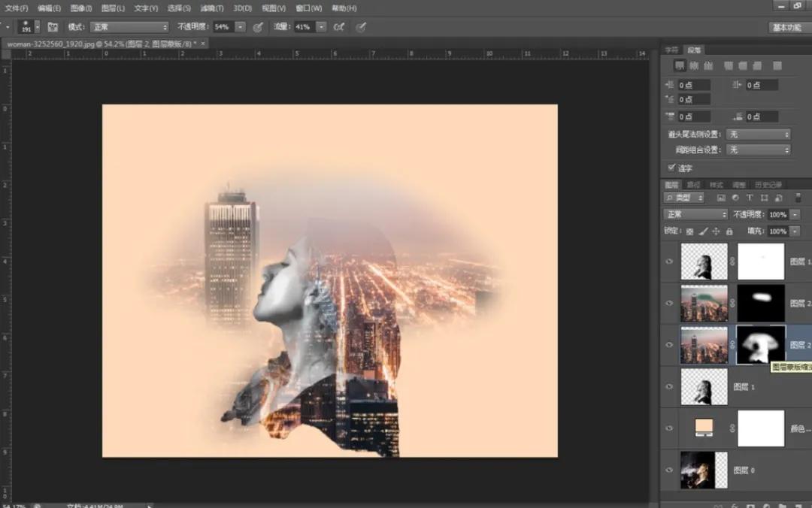
Task: Toggle layer filtering on/off switch
Action: (x=798, y=198)
